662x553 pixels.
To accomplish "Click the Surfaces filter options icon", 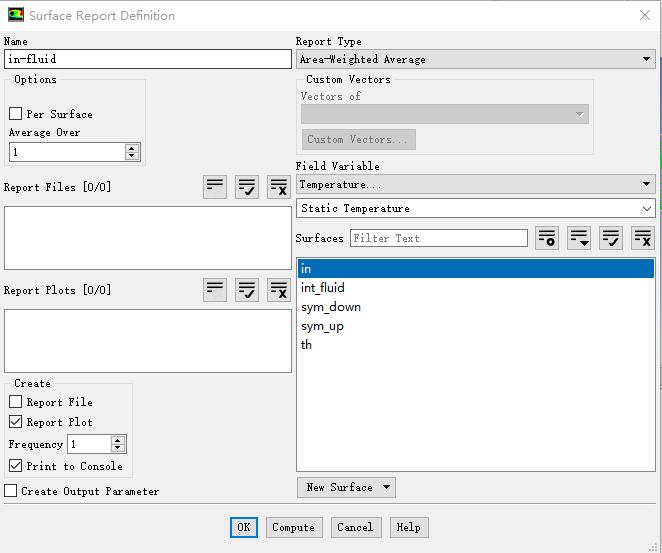I will [547, 238].
